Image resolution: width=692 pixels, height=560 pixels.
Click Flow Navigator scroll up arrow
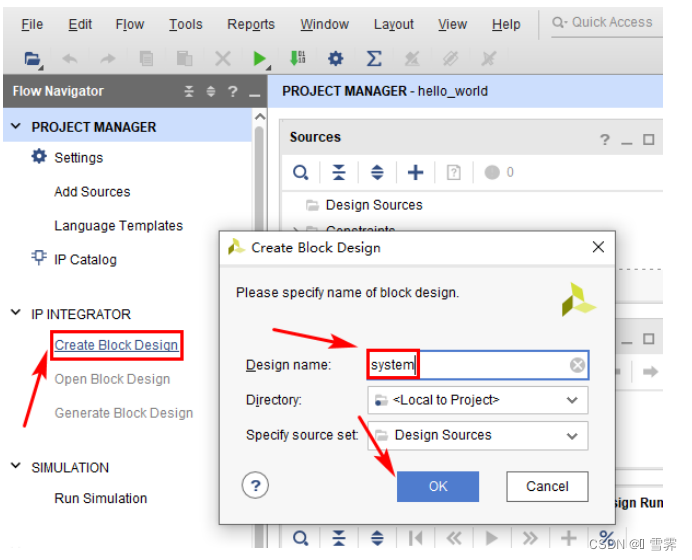coord(260,117)
